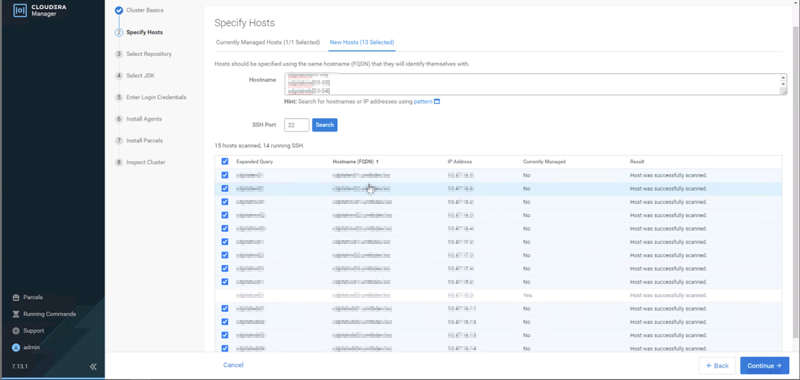Open the admin user avatar menu
The width and height of the screenshot is (800, 380).
point(16,347)
